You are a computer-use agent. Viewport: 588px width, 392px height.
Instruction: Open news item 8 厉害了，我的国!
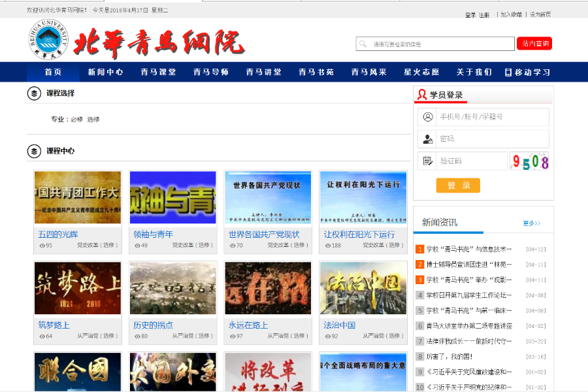click(x=449, y=357)
